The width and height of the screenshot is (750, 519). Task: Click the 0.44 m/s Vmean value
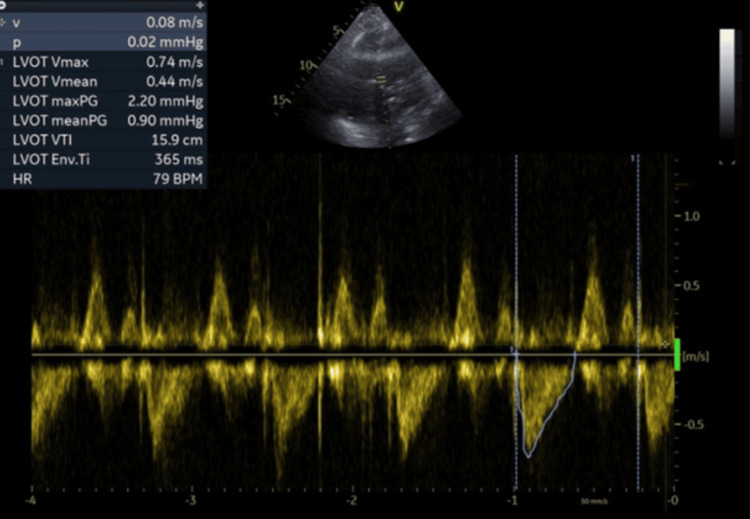[175, 82]
